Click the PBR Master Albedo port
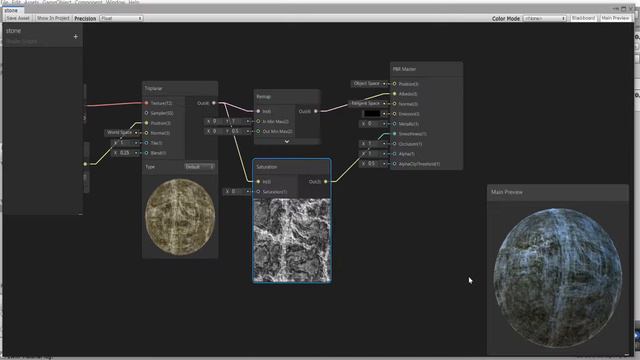 pos(394,94)
